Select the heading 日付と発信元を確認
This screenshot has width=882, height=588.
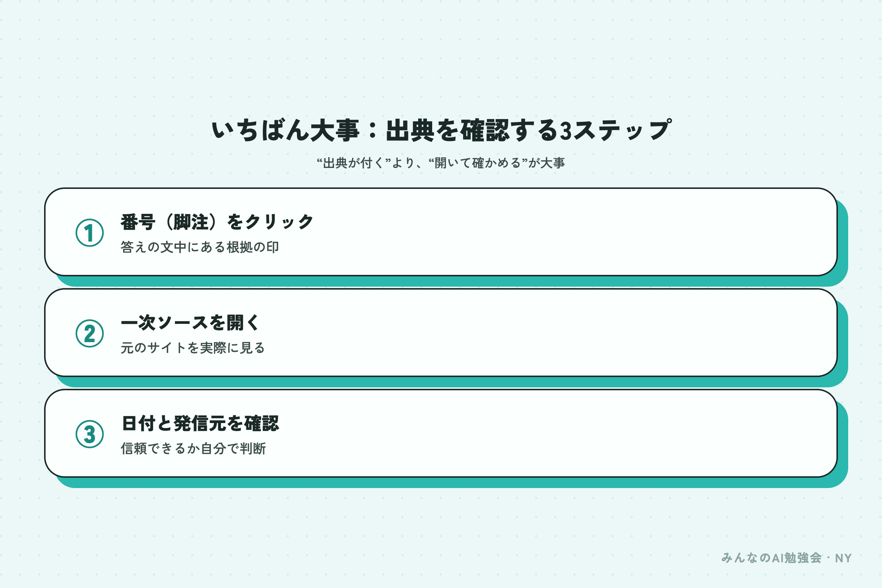200,423
